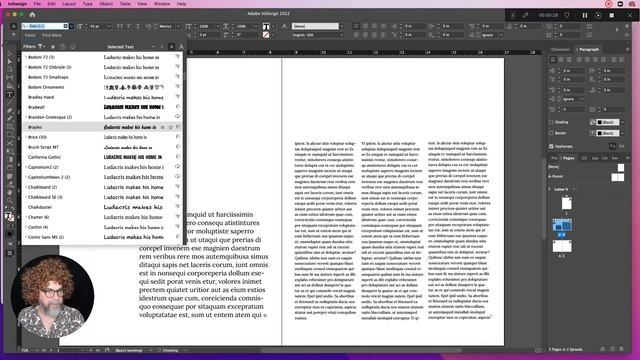
Task: Expand the Bodoni 72 font family
Action: 26,57
